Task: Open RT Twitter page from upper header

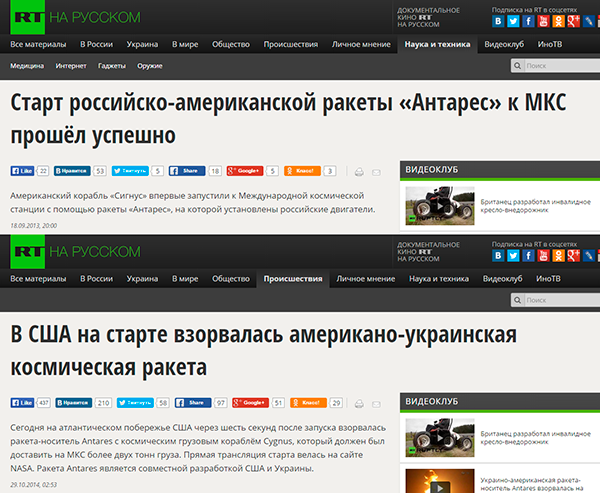Action: tap(513, 21)
